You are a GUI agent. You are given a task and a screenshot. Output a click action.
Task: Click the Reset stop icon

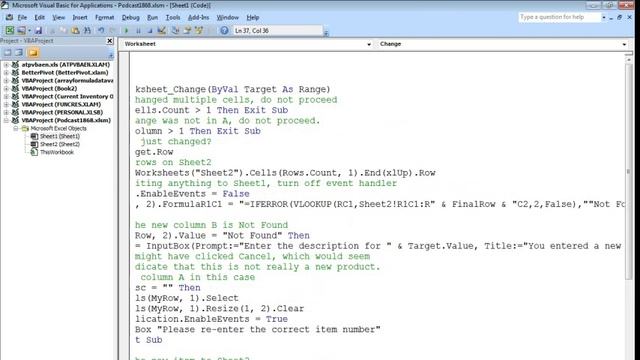(x=150, y=31)
